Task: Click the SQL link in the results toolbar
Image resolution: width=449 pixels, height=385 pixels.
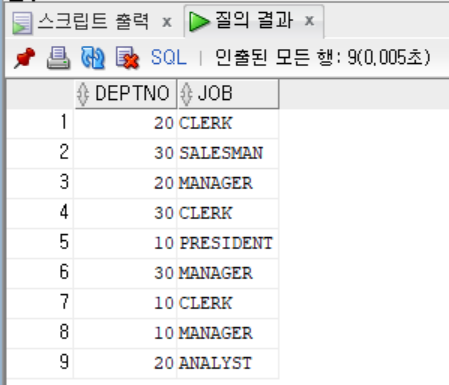Action: pos(168,57)
